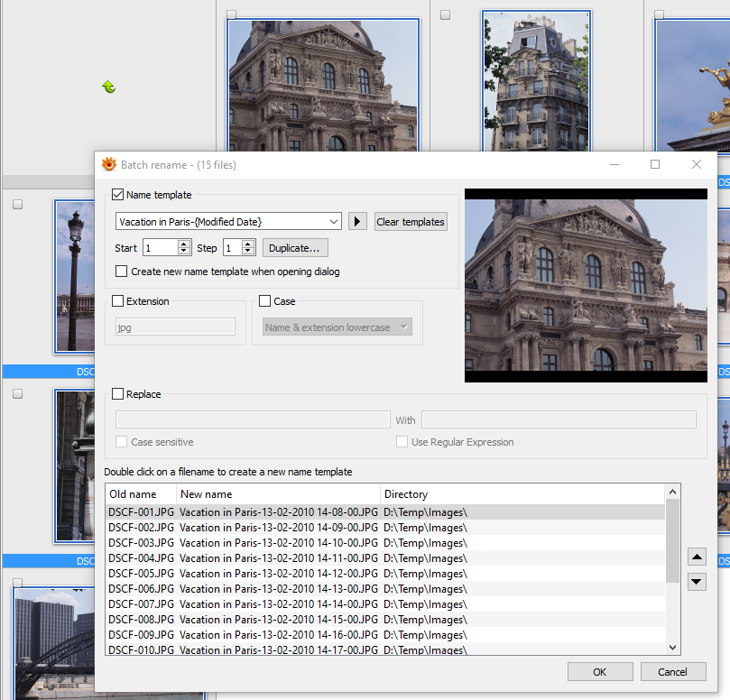
Task: Click the black play arrow beside template field
Action: point(358,222)
